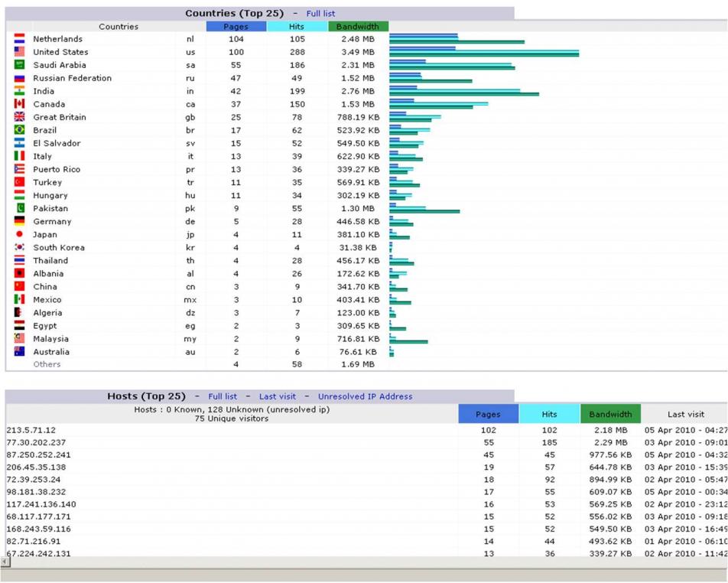Screen dimensions: 728x583
Task: Click the Hosts Hits column header
Action: (x=549, y=414)
